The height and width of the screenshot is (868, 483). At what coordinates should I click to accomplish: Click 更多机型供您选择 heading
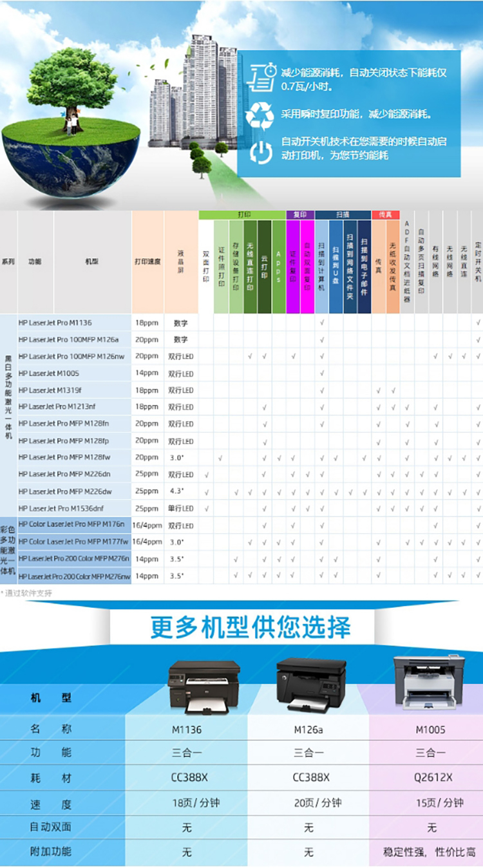(x=250, y=627)
